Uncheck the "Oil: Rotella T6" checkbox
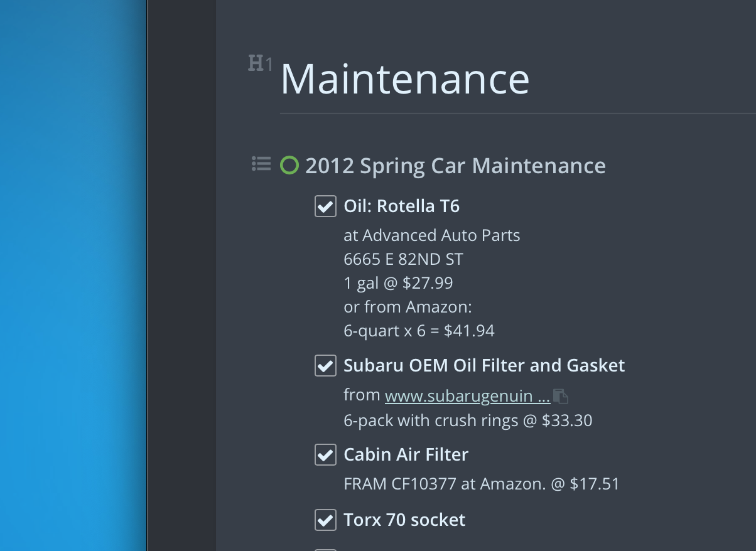 (x=325, y=206)
